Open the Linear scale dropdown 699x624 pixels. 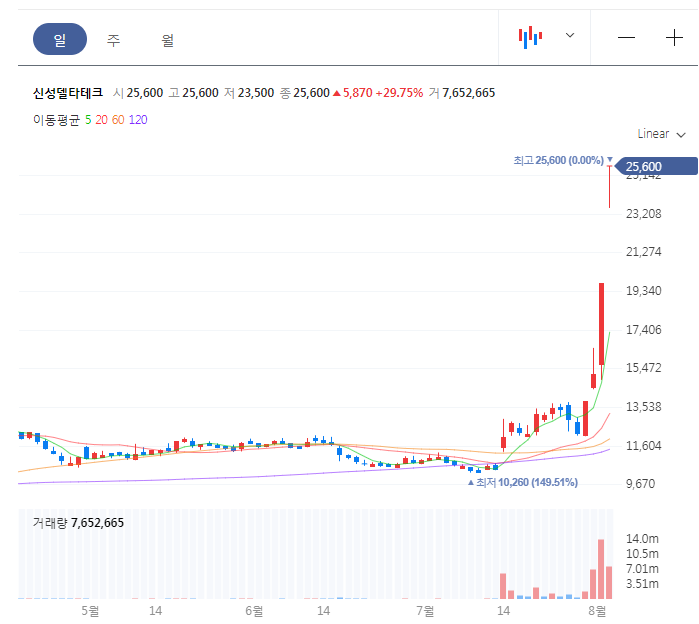tap(661, 134)
